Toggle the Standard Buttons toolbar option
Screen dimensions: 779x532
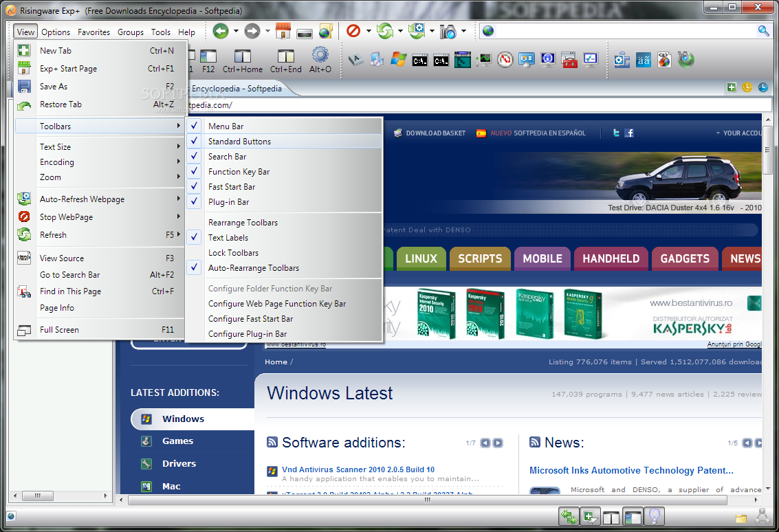tap(284, 141)
